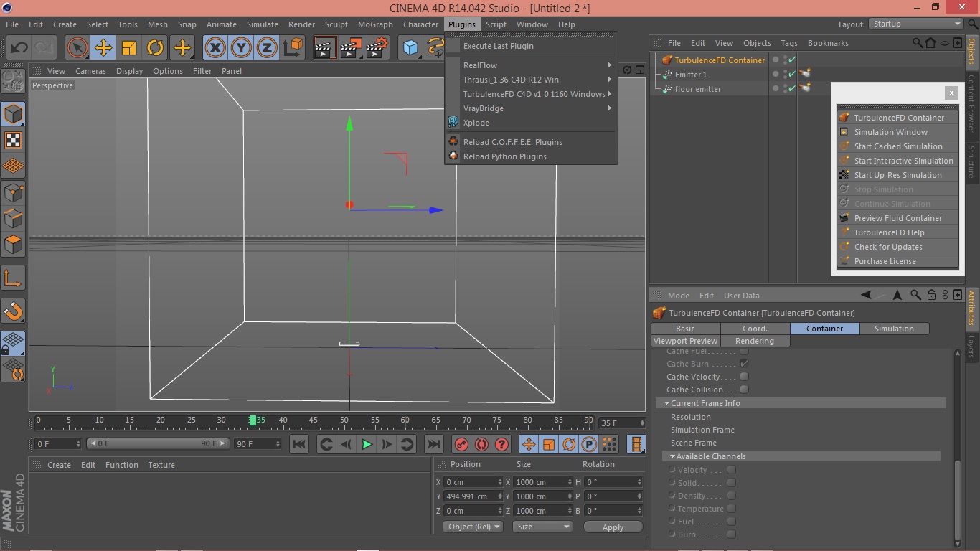Screen dimensions: 980x551
Task: Select the Texture mode checkerboard icon
Action: click(x=13, y=140)
